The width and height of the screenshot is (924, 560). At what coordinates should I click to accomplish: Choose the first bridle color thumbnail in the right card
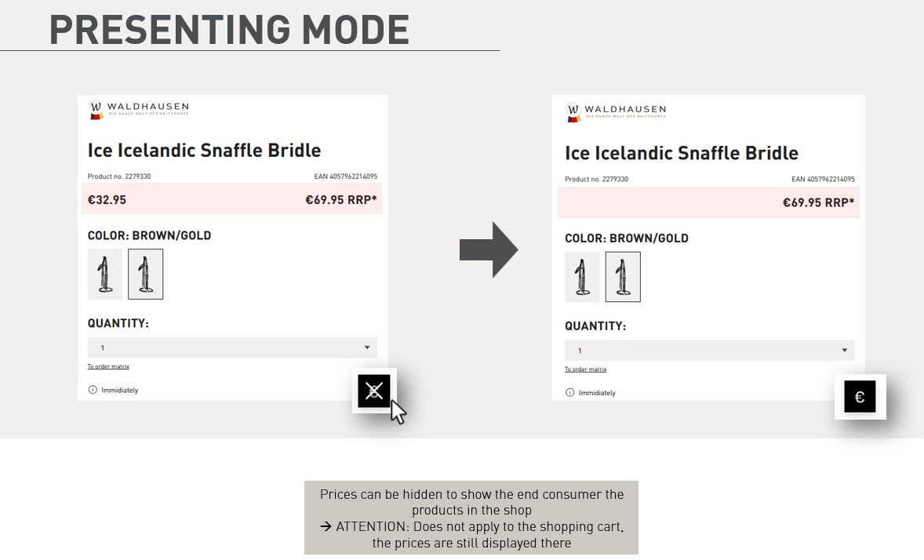pyautogui.click(x=582, y=277)
